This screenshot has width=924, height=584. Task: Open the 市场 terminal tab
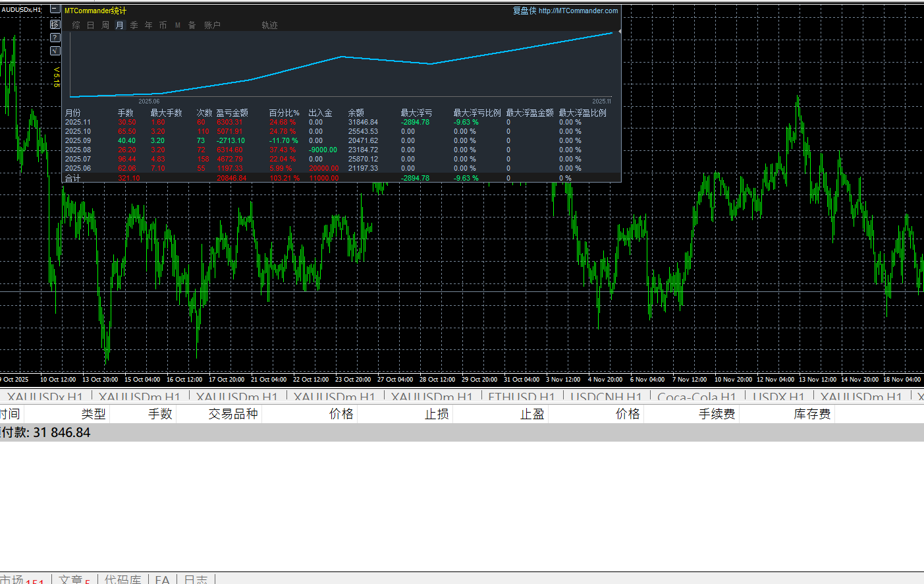click(22, 579)
